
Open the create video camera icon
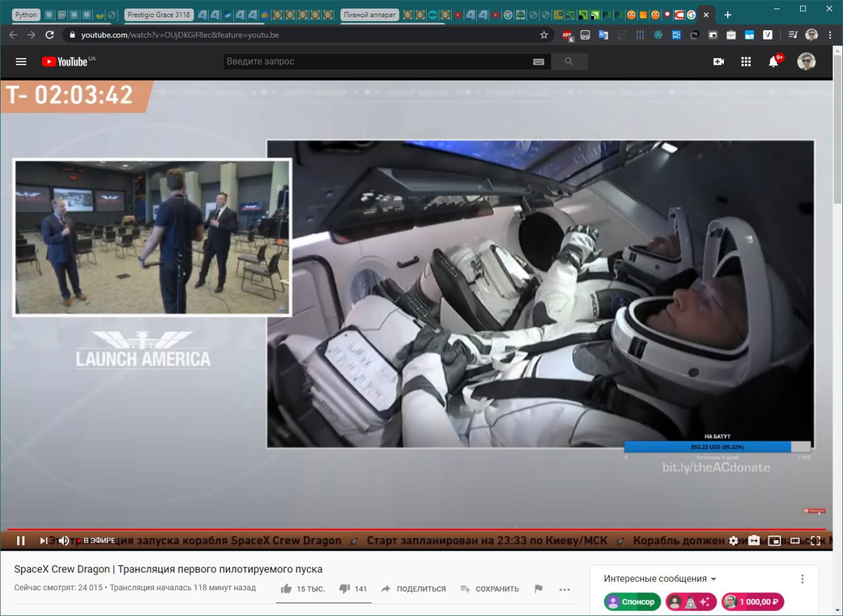point(719,61)
